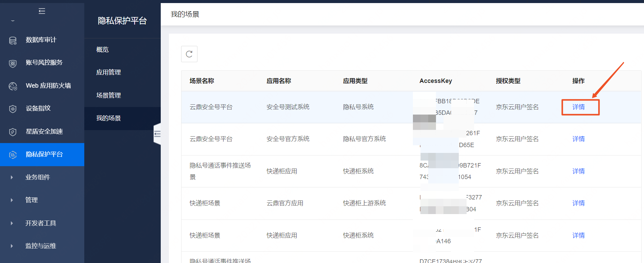Go to 场景管理 in submenu

(108, 95)
